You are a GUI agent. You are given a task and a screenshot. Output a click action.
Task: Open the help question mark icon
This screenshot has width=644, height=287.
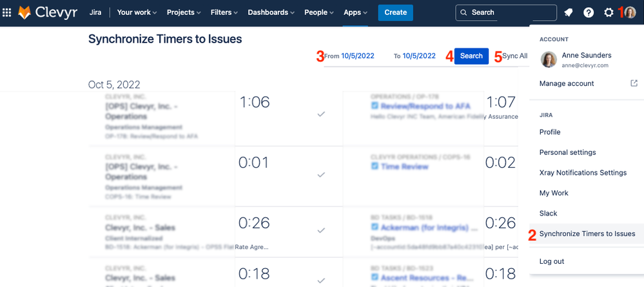coord(589,13)
